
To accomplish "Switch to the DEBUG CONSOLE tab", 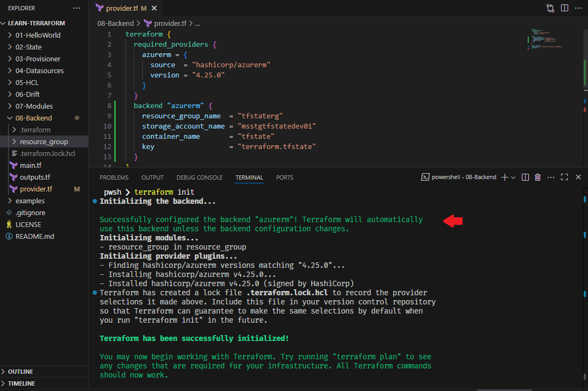I will coord(199,177).
